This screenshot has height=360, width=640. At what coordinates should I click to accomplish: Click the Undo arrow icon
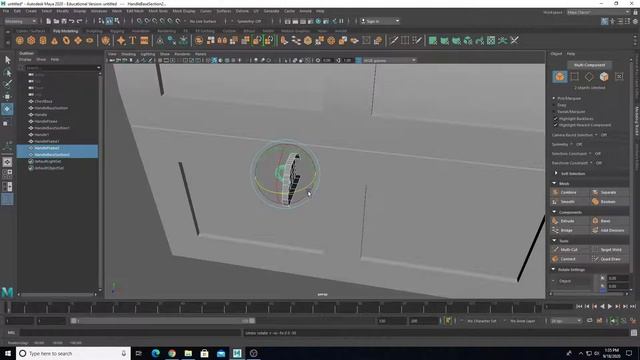[x=72, y=21]
